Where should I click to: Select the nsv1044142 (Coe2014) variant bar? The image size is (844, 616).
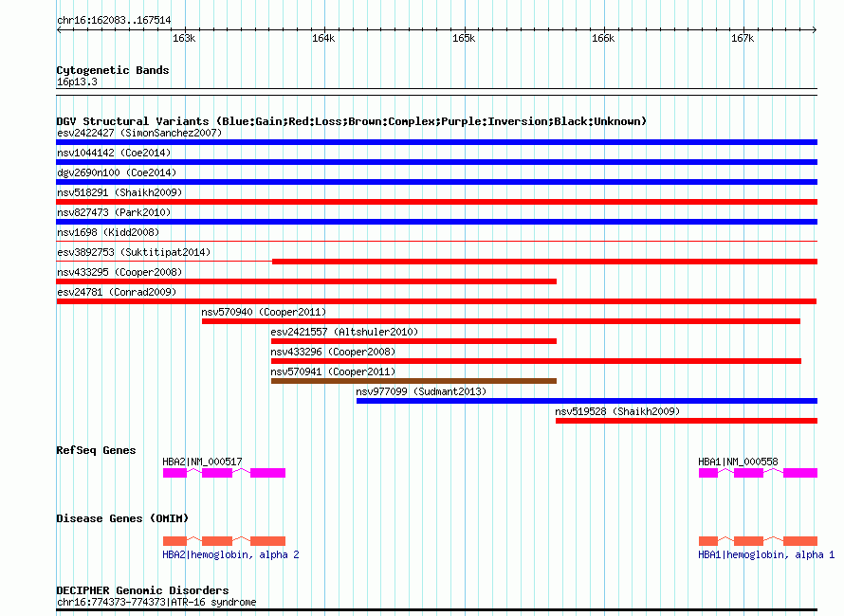(x=436, y=162)
